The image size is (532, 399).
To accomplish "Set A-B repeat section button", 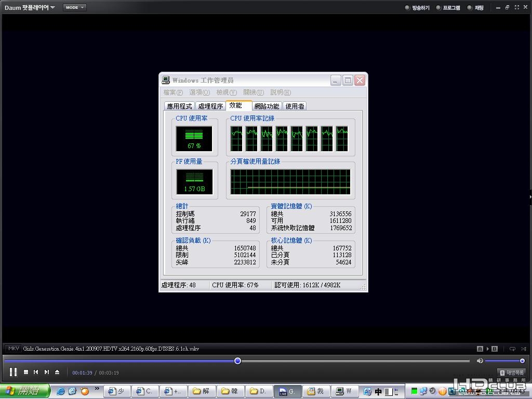I will coord(487,349).
